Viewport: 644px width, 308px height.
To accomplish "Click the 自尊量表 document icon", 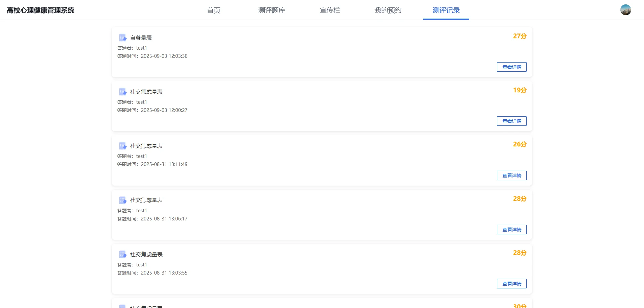I will coord(122,37).
